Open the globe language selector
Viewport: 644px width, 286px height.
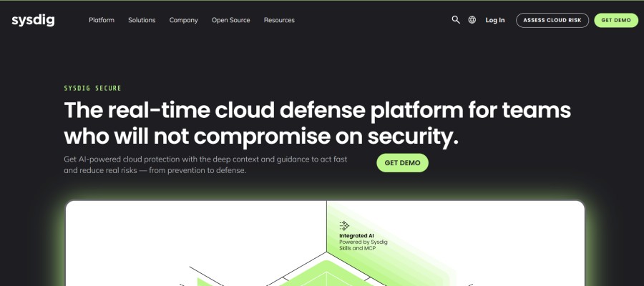point(472,20)
